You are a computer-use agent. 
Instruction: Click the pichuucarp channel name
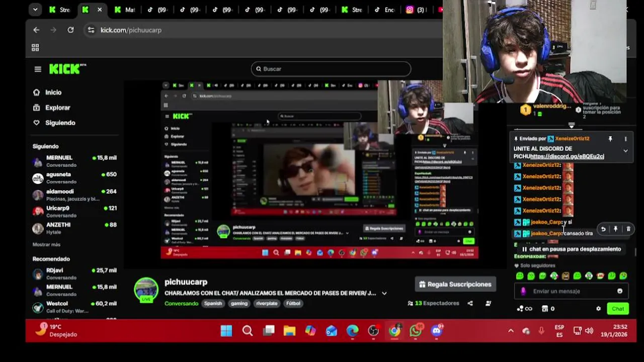pos(186,282)
